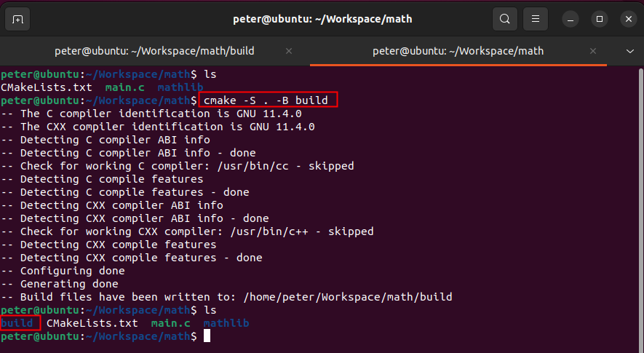Screen dimensions: 644x353
Task: Switch to the ~/Workspace/math/build tab
Action: 154,52
